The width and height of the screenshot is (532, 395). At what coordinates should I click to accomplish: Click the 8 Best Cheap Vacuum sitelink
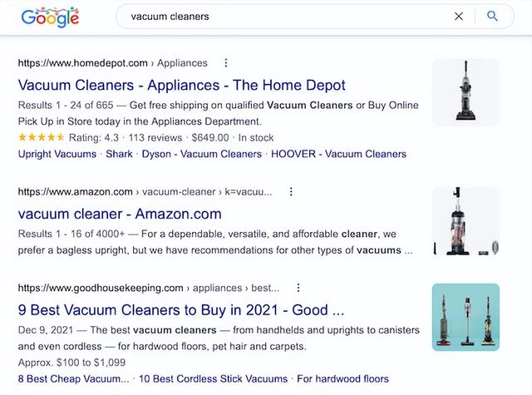[x=73, y=379]
